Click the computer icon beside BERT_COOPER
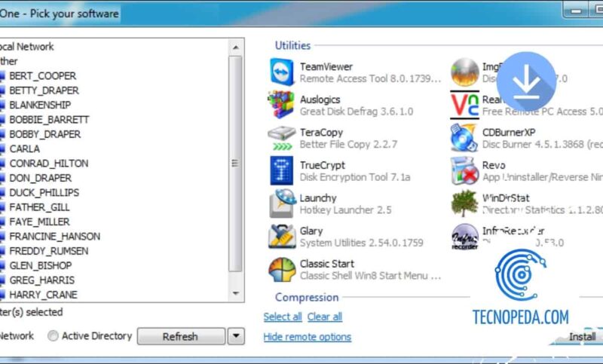This screenshot has height=364, width=603. 2,76
